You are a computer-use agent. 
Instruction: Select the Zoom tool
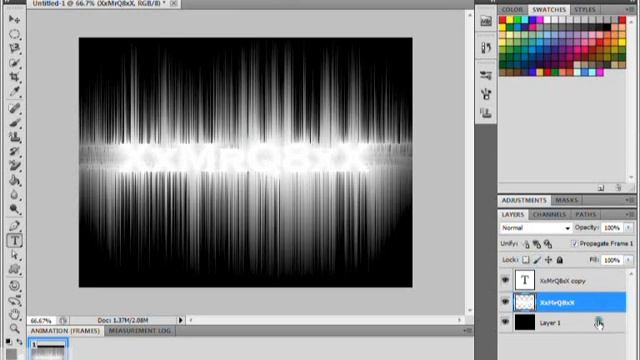[14, 329]
